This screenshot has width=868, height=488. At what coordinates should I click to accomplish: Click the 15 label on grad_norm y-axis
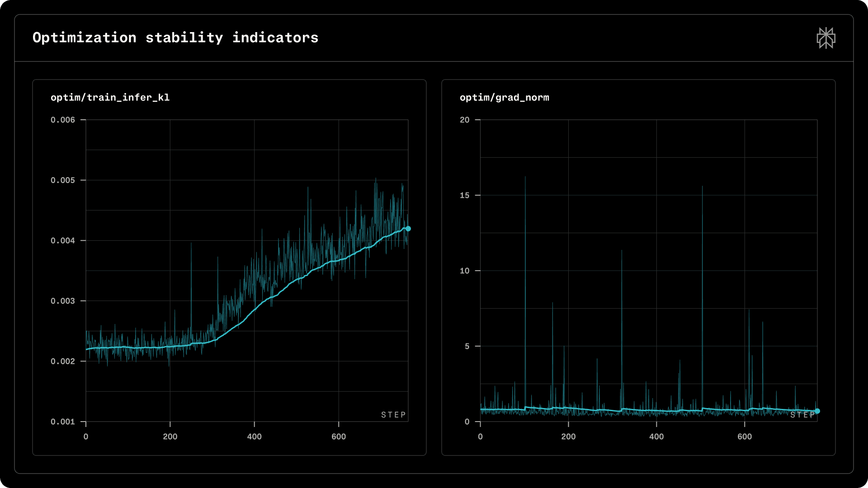pos(464,195)
